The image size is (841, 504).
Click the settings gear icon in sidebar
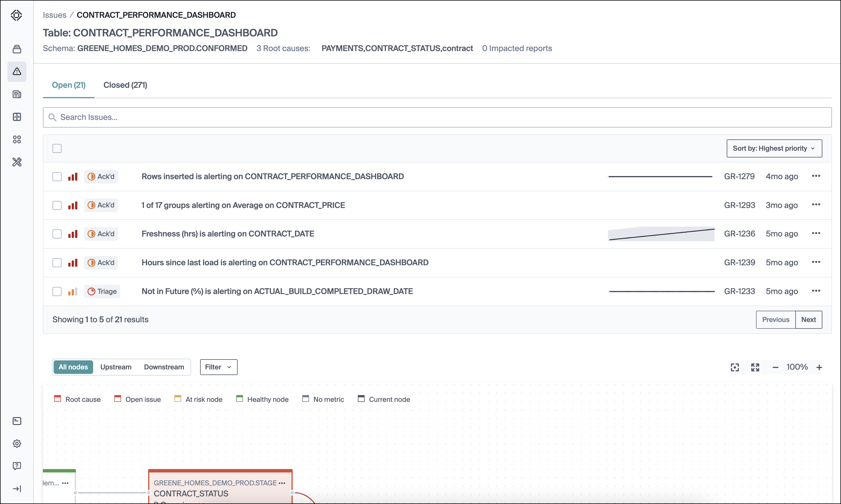click(17, 444)
